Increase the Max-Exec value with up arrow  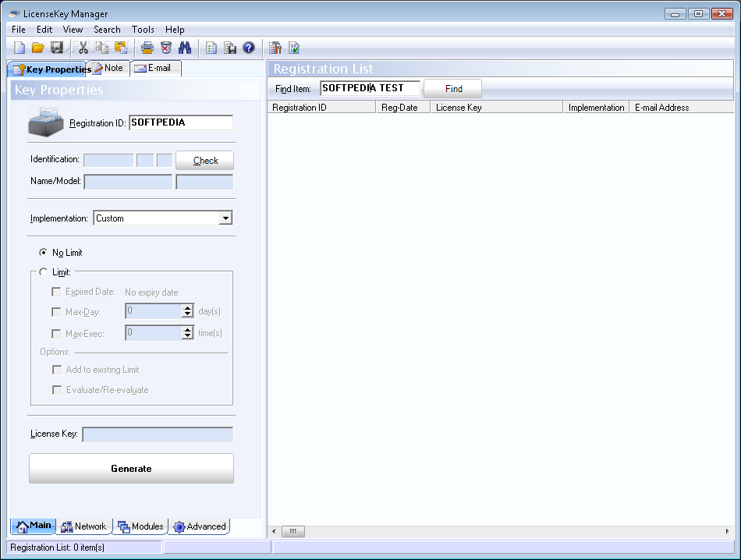(x=188, y=329)
